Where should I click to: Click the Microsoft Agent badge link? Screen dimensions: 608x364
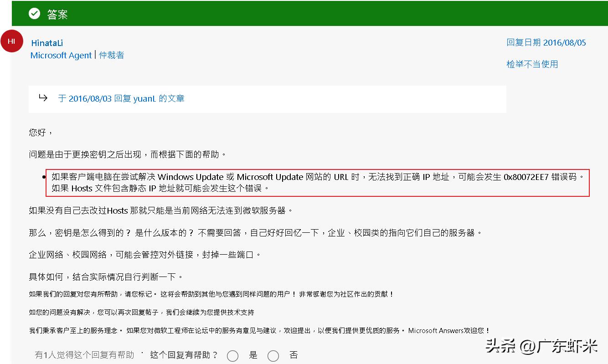coord(61,55)
